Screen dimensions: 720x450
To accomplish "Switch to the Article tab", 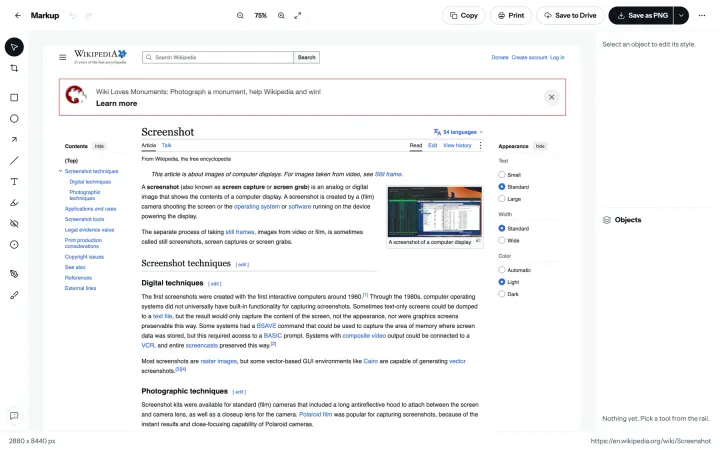I will click(148, 145).
